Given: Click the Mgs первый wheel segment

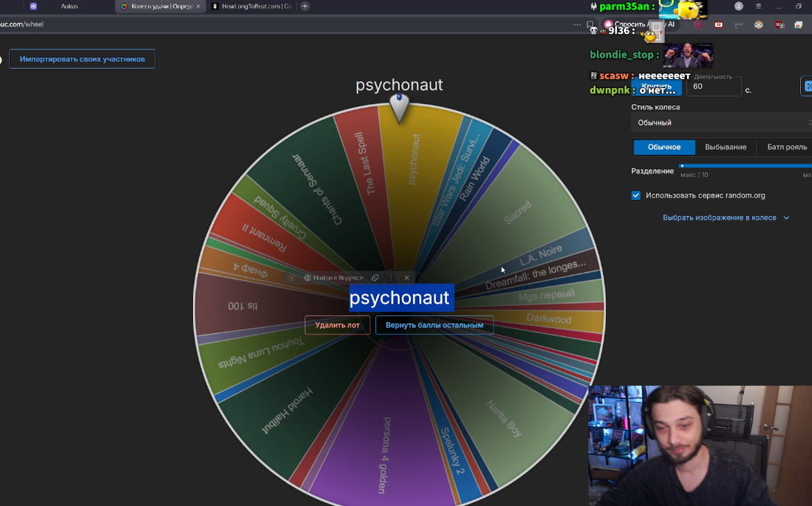Looking at the screenshot, I should pyautogui.click(x=546, y=296).
